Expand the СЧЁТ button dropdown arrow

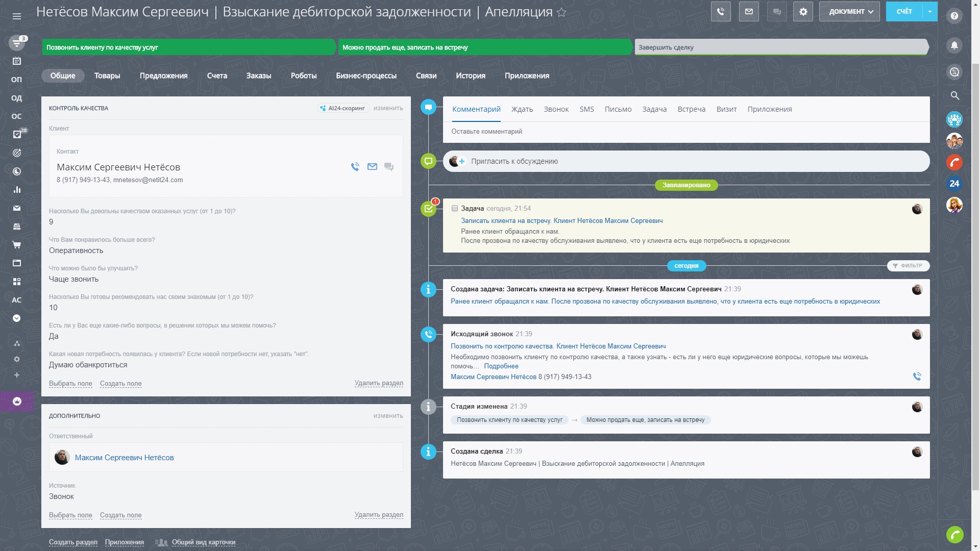point(930,11)
